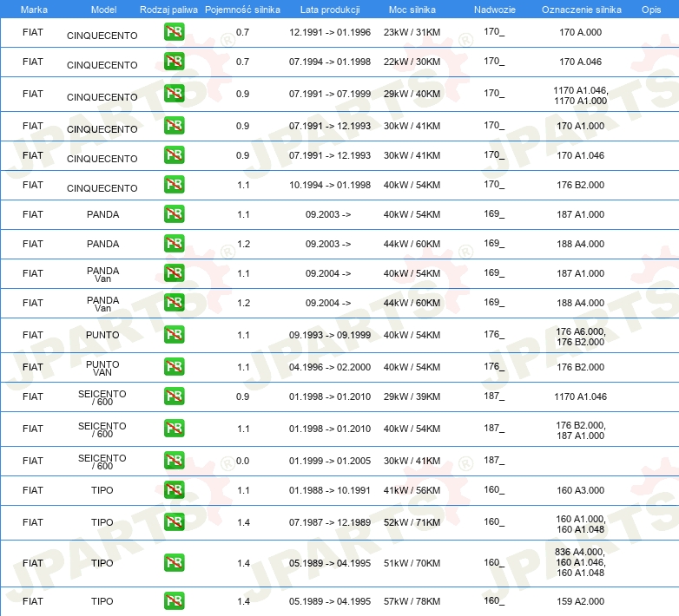Select the 51kW / 70KM power cell
The height and width of the screenshot is (616, 679).
tap(412, 563)
